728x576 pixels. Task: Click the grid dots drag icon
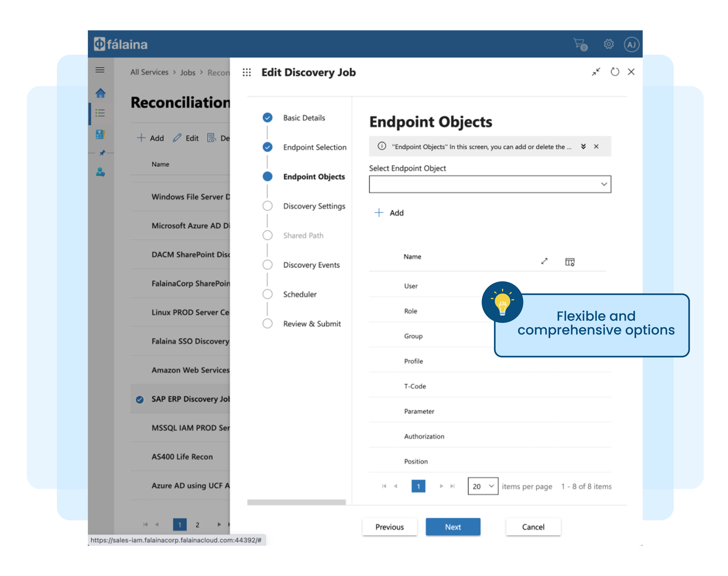247,72
